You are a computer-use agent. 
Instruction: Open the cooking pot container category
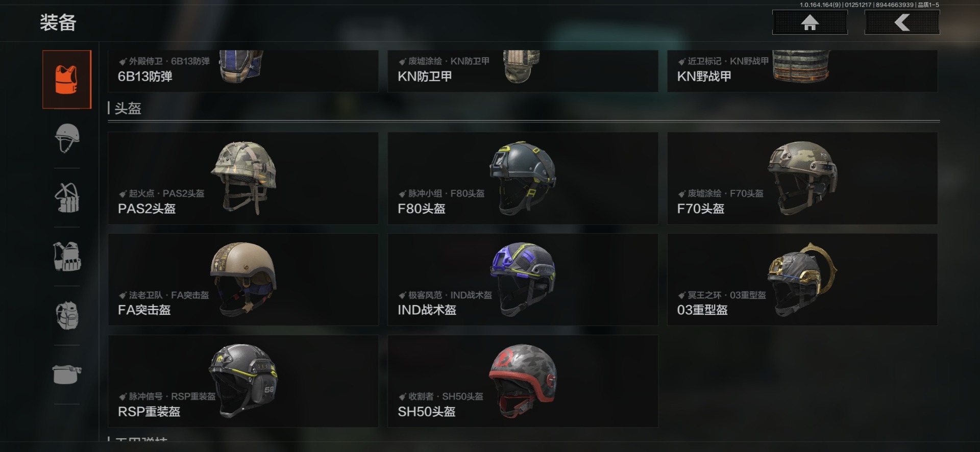pos(67,374)
